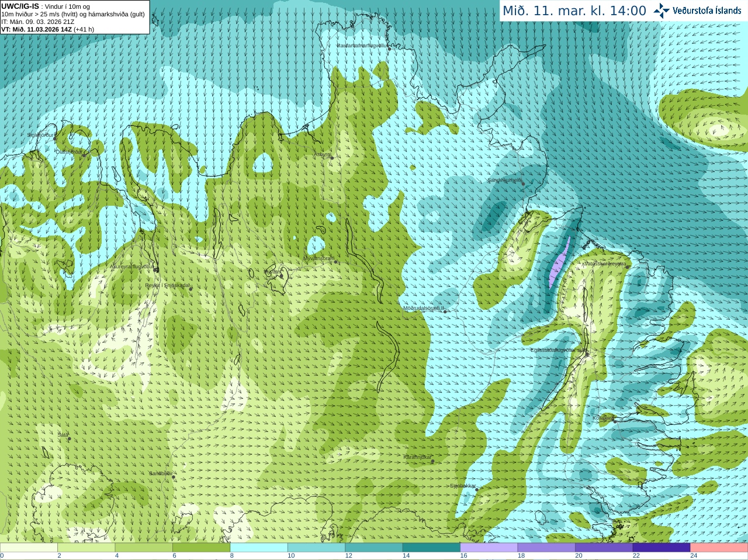Pick the 0–2 m/s pale legend swatch
748x560 pixels.
click(x=29, y=548)
